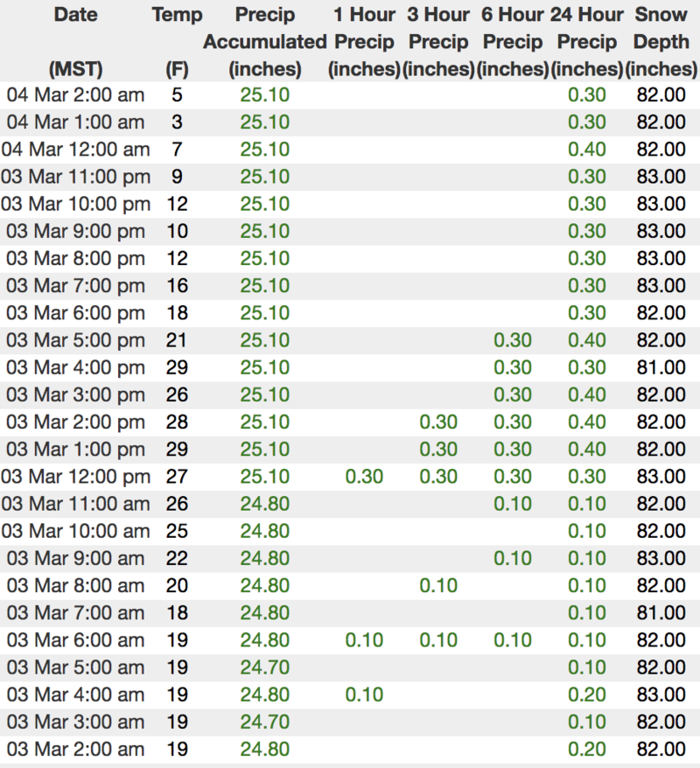The width and height of the screenshot is (700, 768).
Task: Select the 03 Mar 12:00 pm date cell
Action: (75, 477)
